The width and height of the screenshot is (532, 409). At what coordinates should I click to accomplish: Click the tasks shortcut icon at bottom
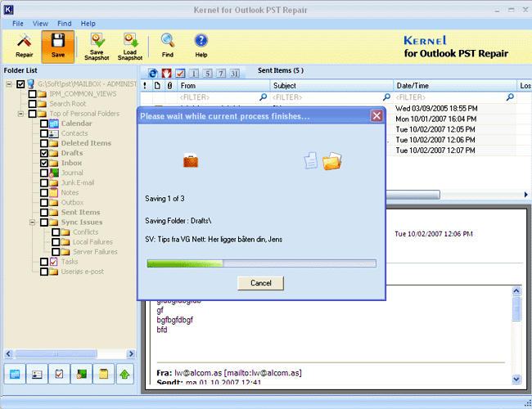[x=59, y=374]
